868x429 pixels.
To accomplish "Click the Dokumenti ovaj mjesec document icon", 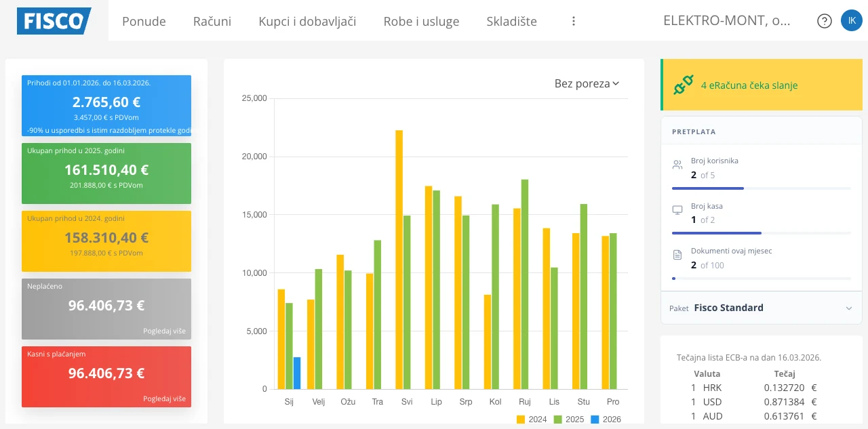I will pyautogui.click(x=676, y=254).
